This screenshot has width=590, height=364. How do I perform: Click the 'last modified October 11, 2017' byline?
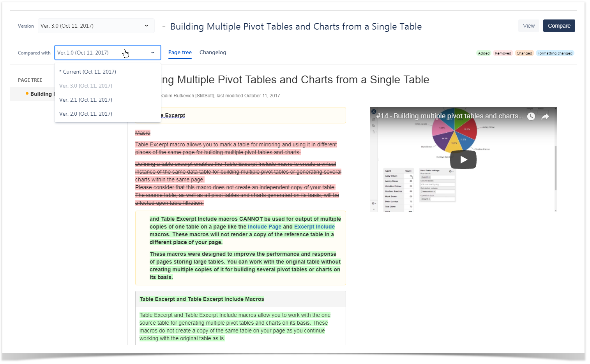[x=248, y=96]
